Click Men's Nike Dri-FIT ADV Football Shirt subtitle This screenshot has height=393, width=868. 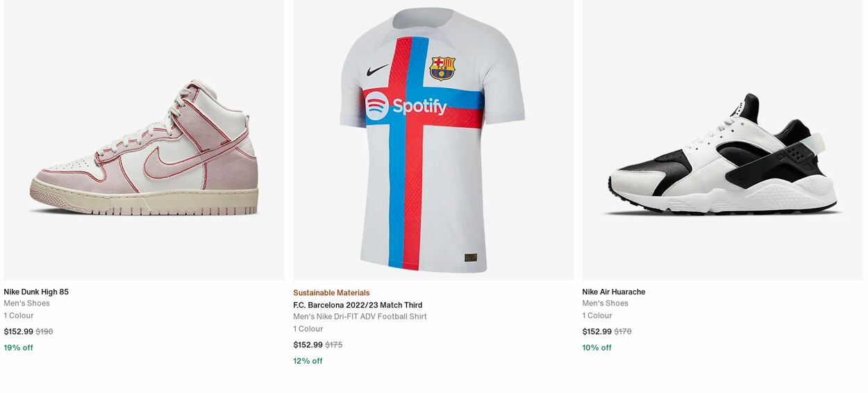360,317
